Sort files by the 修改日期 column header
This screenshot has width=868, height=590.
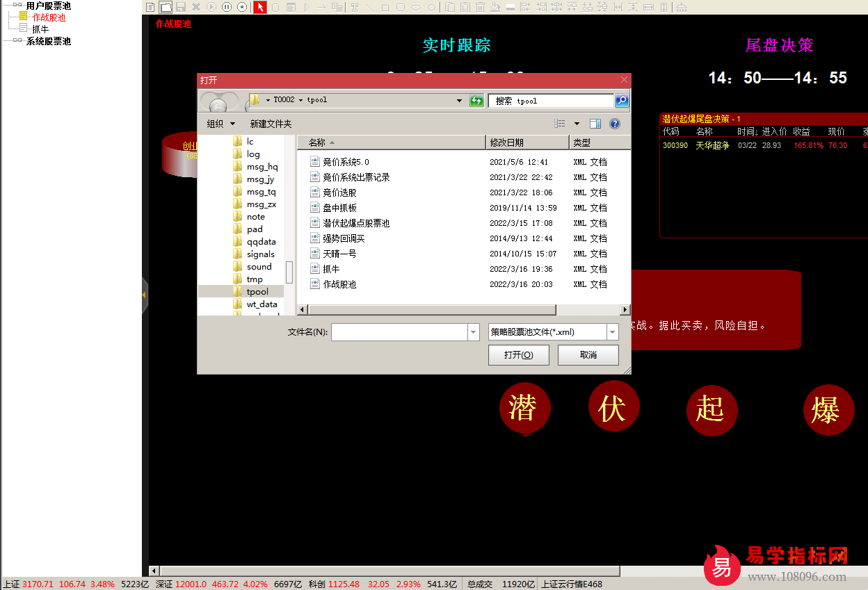click(526, 142)
